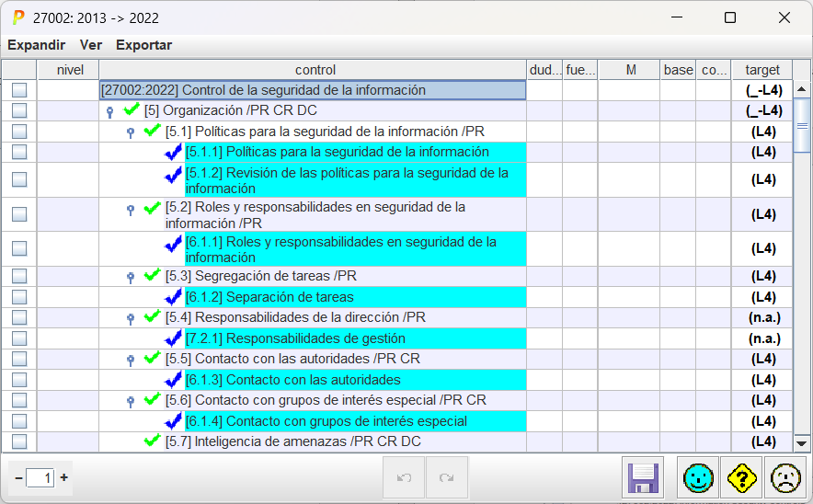Collapse the [5.4] Responsabilidades de la dirección node

coord(131,318)
